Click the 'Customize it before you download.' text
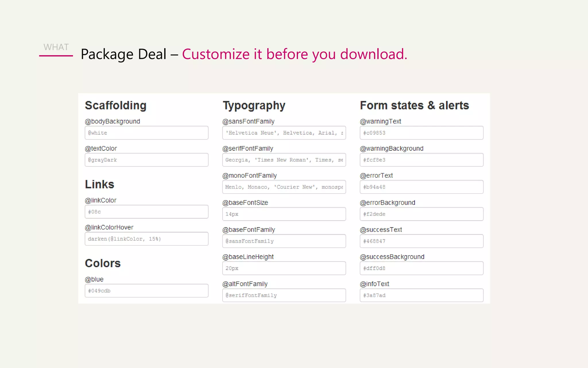The width and height of the screenshot is (588, 368). click(x=295, y=54)
